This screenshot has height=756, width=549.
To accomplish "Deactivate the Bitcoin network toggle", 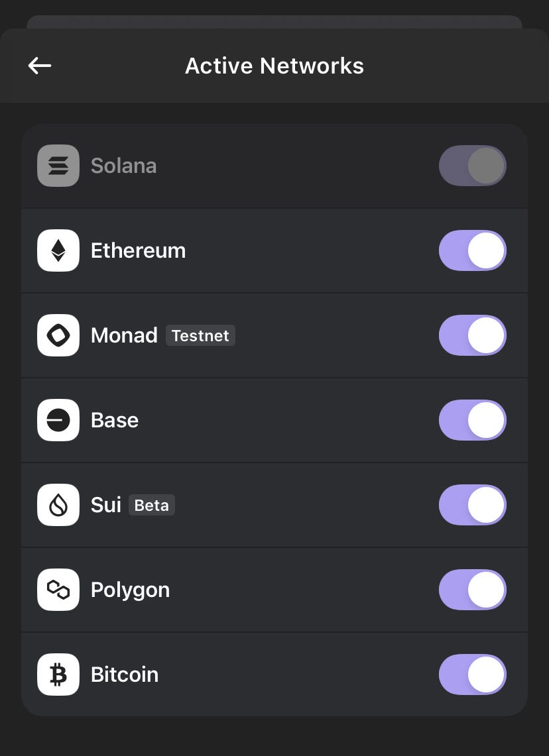I will [x=472, y=675].
